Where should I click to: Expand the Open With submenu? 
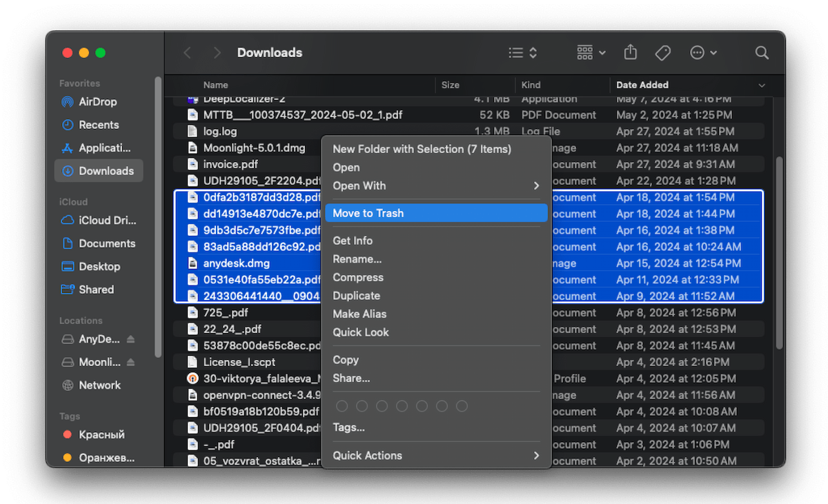click(436, 185)
